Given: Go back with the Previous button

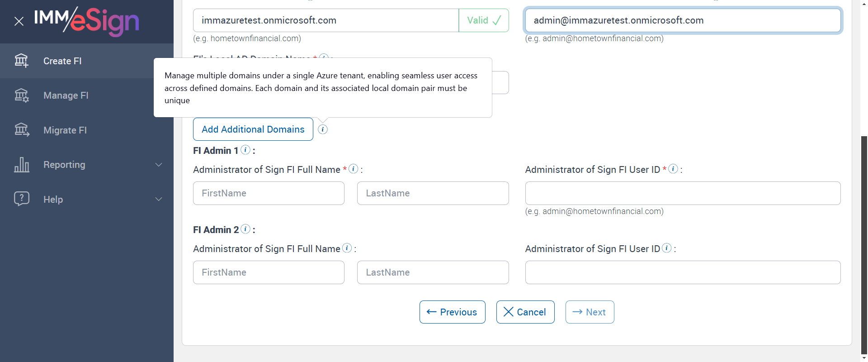Looking at the screenshot, I should coord(452,312).
